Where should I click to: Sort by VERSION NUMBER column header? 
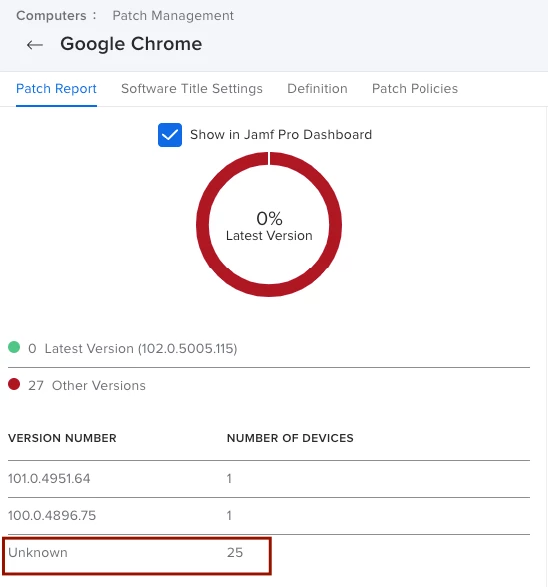[x=62, y=438]
